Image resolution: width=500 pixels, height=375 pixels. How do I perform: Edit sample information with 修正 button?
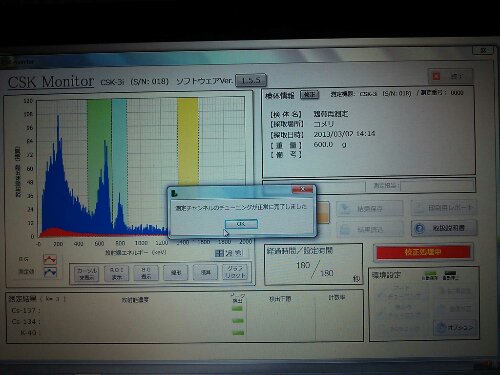[x=309, y=95]
